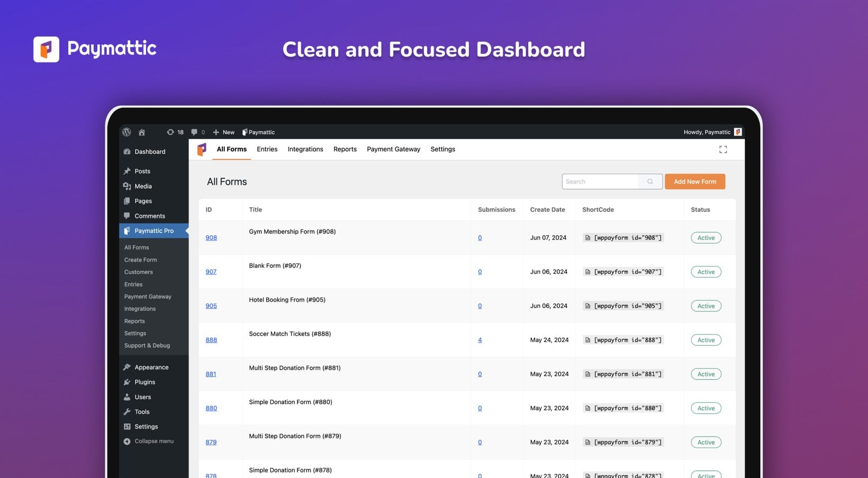Viewport: 868px width, 478px height.
Task: Open Customers in Paymattic submenu
Action: click(139, 272)
